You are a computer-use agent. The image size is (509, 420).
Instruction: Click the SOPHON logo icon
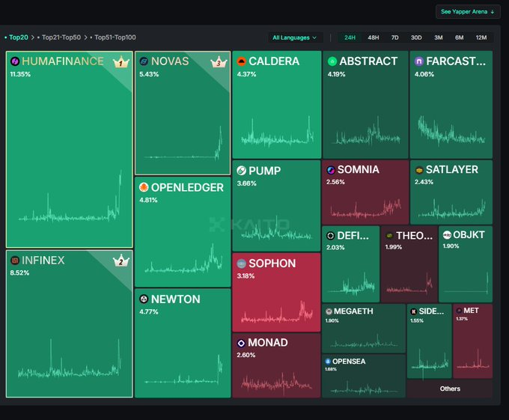[x=242, y=264]
